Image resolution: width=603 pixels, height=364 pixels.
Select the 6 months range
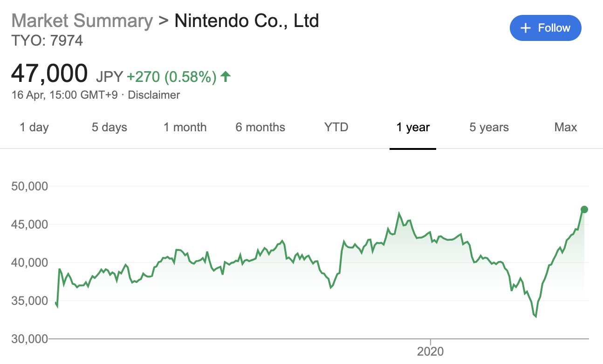[260, 127]
